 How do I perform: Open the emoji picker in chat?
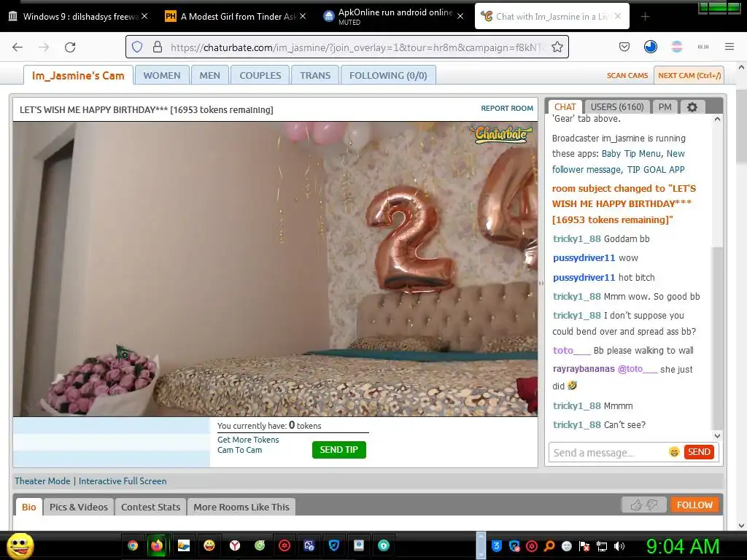(673, 452)
